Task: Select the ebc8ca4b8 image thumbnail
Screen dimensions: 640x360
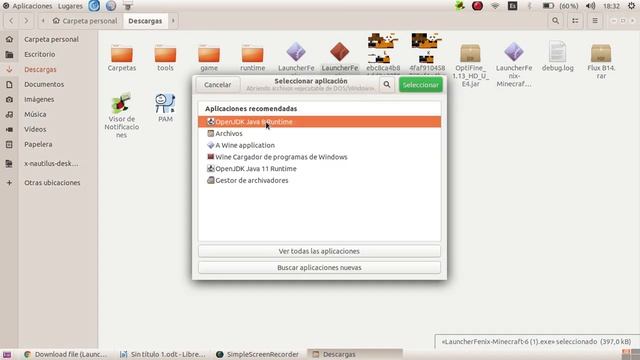Action: [383, 48]
